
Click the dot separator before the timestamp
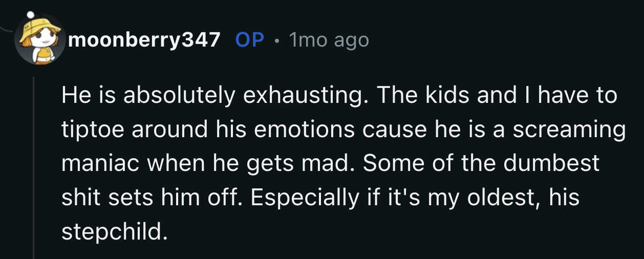point(276,40)
